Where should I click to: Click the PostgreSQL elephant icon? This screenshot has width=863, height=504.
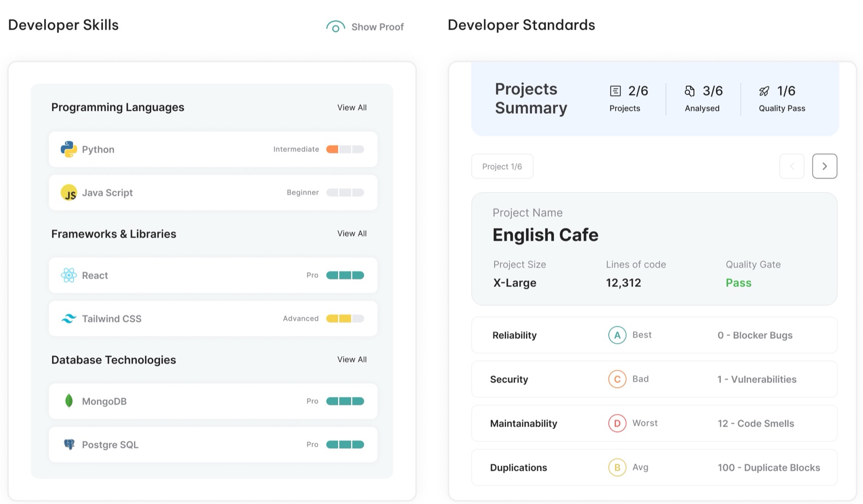69,445
